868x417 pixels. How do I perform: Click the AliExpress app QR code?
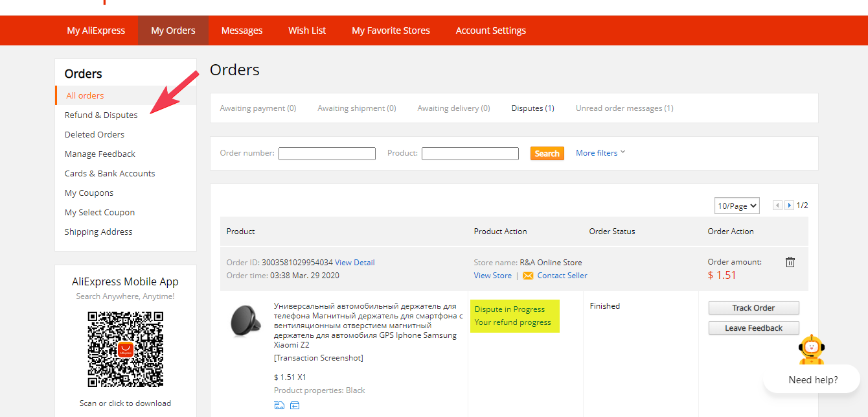[125, 350]
